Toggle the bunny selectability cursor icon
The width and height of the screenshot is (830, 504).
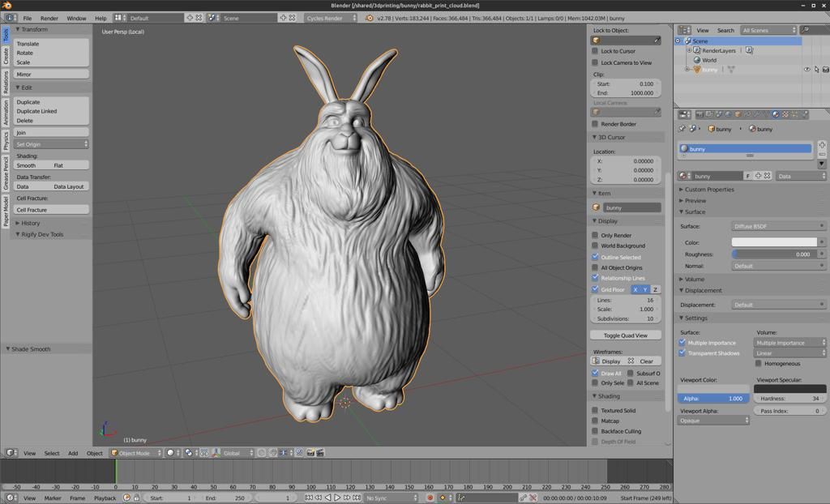[816, 70]
